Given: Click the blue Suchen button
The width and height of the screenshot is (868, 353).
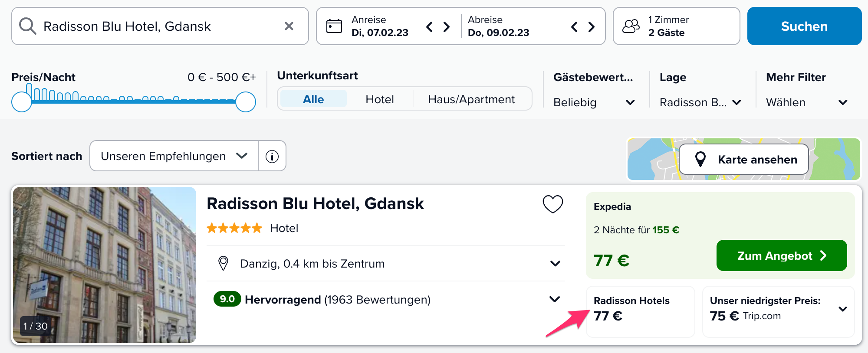Looking at the screenshot, I should coord(804,26).
